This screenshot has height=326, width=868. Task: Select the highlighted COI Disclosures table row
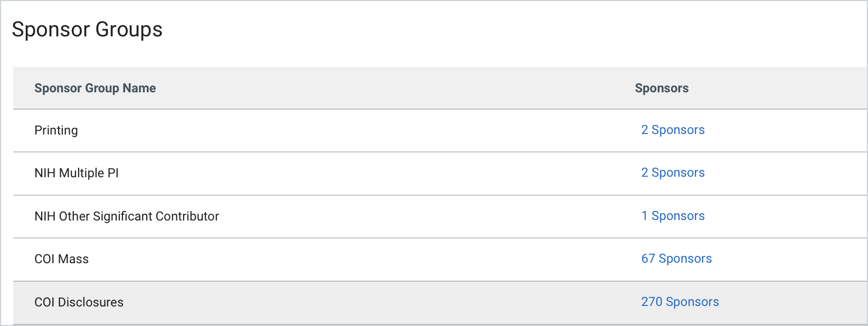[370, 302]
